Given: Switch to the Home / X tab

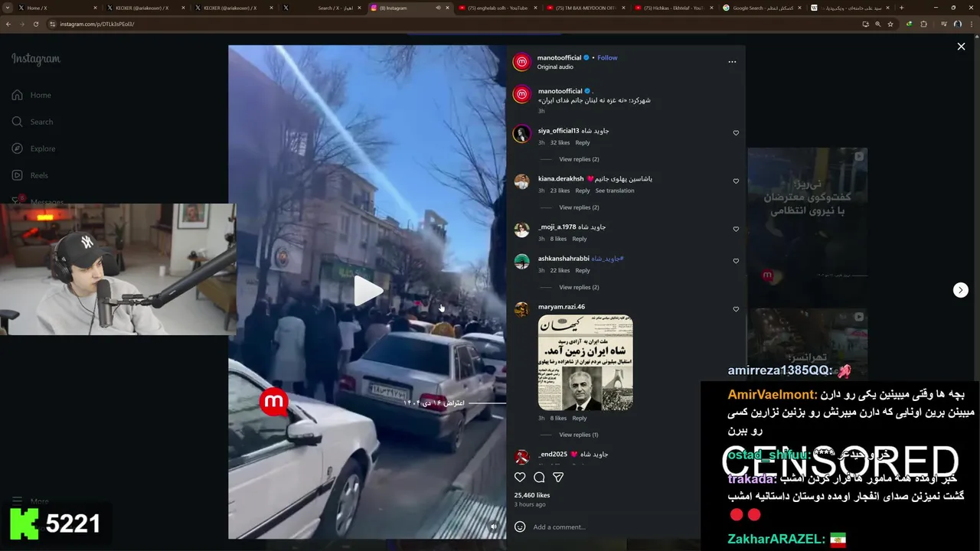Looking at the screenshot, I should [x=55, y=8].
